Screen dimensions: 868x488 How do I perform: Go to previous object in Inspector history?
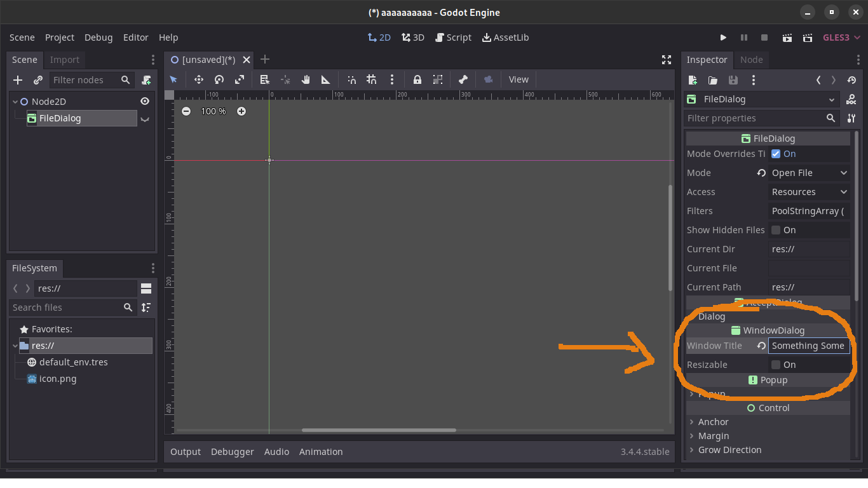point(818,80)
